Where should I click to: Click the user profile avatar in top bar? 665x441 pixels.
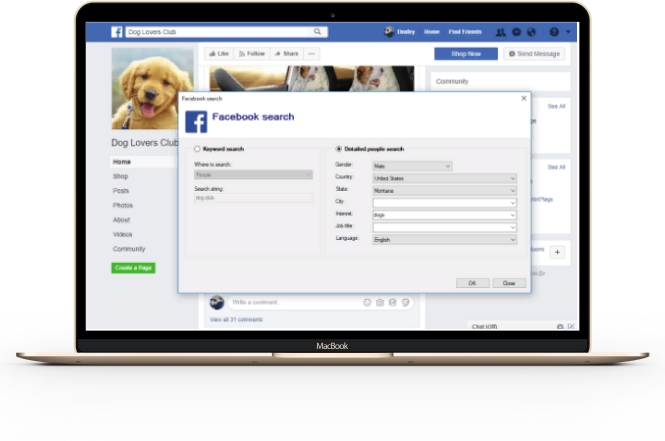click(389, 32)
